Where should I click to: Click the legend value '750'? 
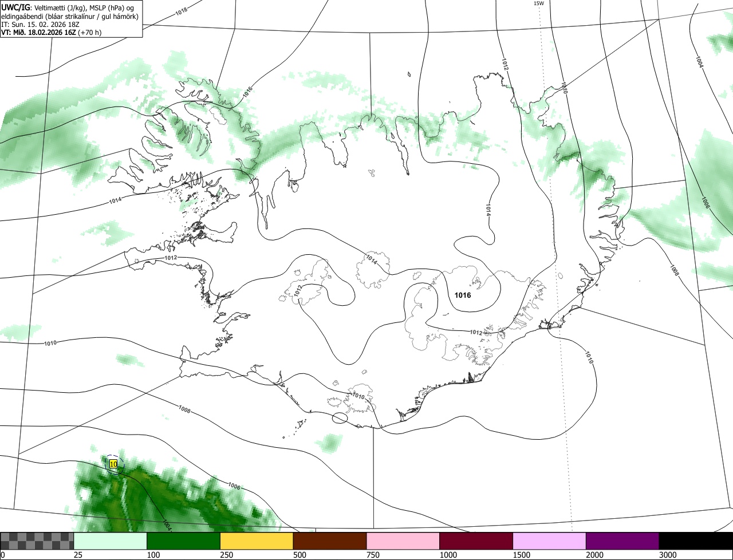coord(372,555)
